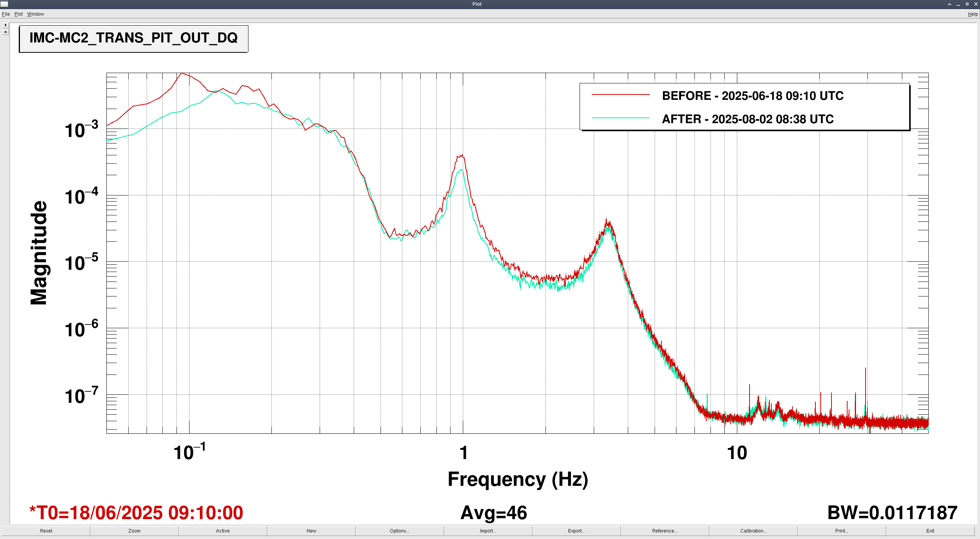Click the Exit button
Screen dimensions: 980x539
(930, 531)
